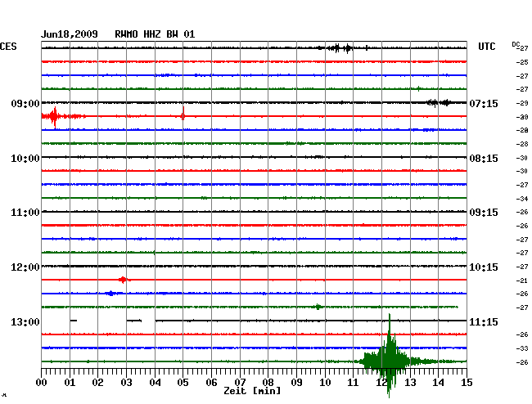Click the 08:15 UTC time label
This screenshot has width=532, height=404.
(484, 159)
